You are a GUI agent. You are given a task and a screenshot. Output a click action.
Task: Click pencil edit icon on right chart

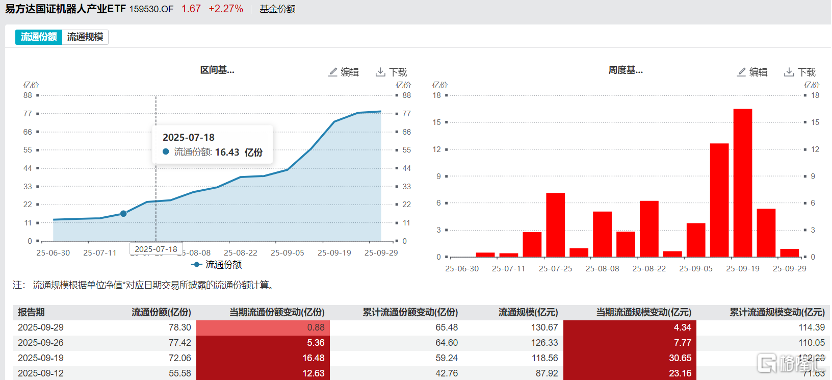[x=742, y=72]
